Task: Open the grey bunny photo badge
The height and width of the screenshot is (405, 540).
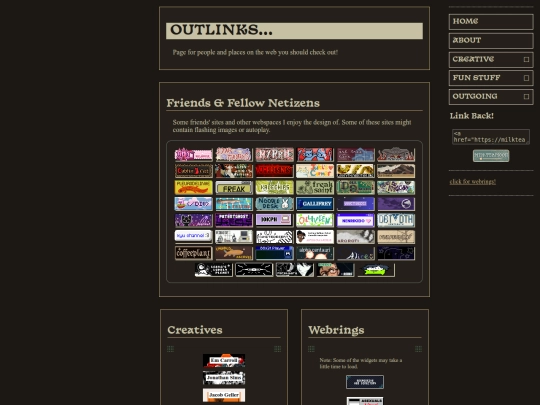Action: (x=355, y=237)
